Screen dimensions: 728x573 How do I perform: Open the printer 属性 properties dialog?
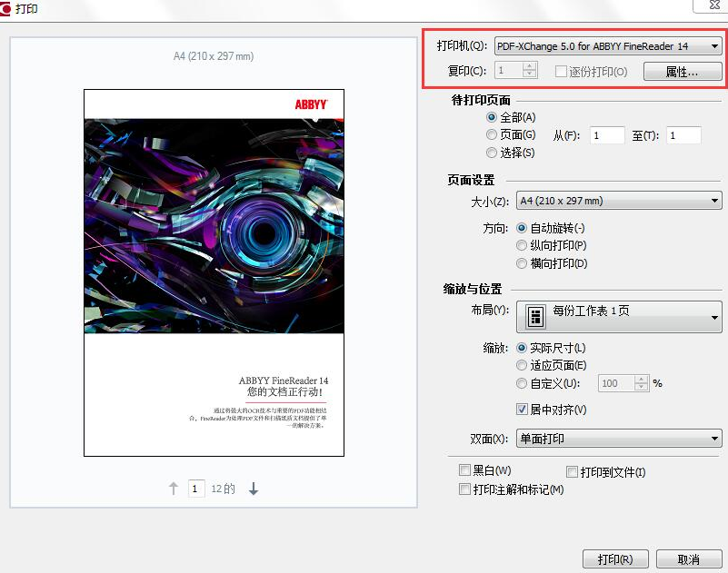point(683,71)
